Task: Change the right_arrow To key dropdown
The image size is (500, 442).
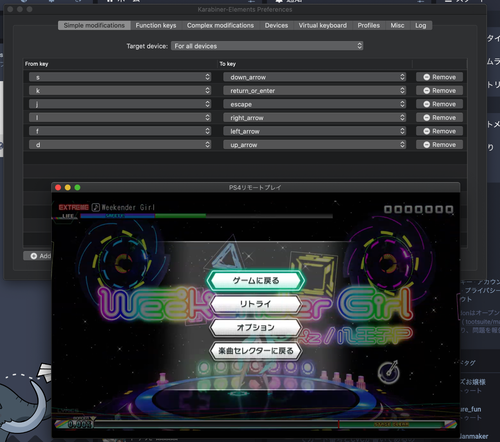Action: [x=315, y=118]
